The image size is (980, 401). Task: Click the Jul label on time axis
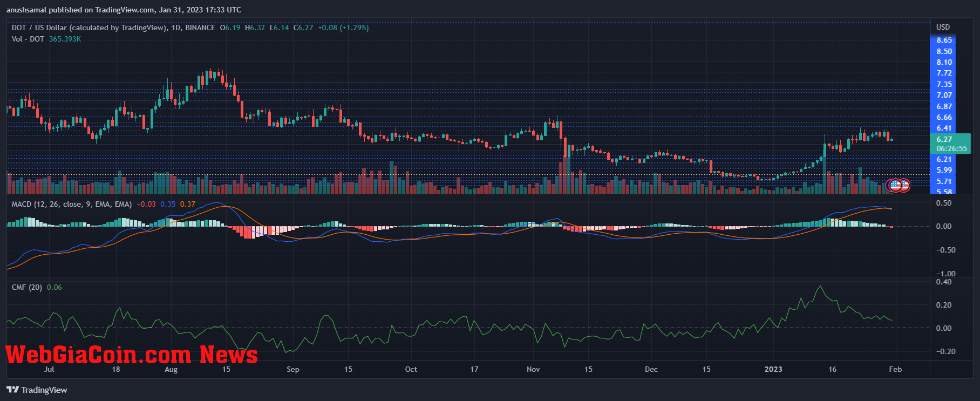click(49, 369)
